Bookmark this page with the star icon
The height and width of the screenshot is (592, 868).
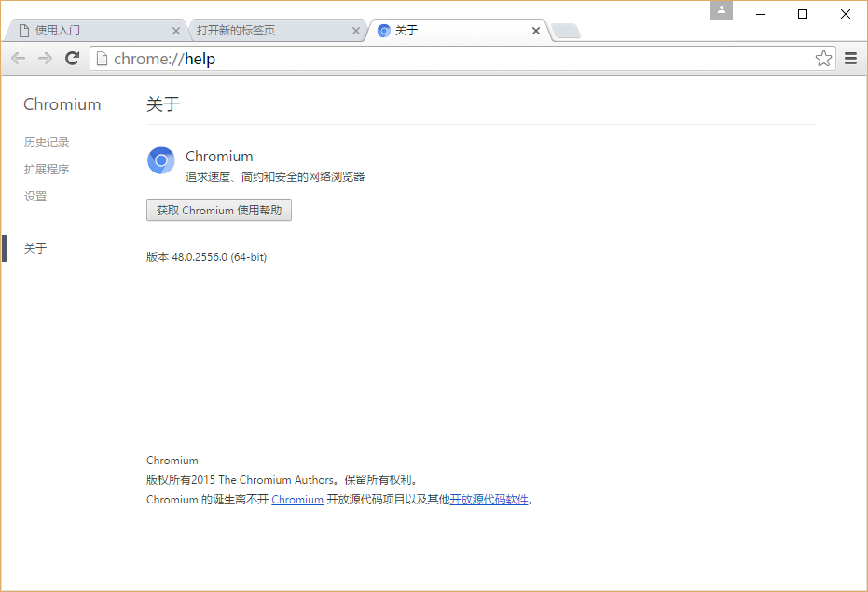823,58
